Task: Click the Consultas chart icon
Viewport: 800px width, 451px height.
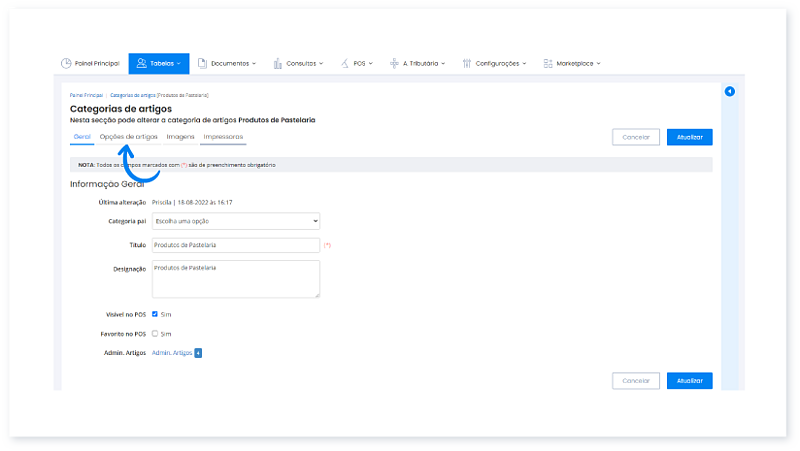Action: click(277, 63)
